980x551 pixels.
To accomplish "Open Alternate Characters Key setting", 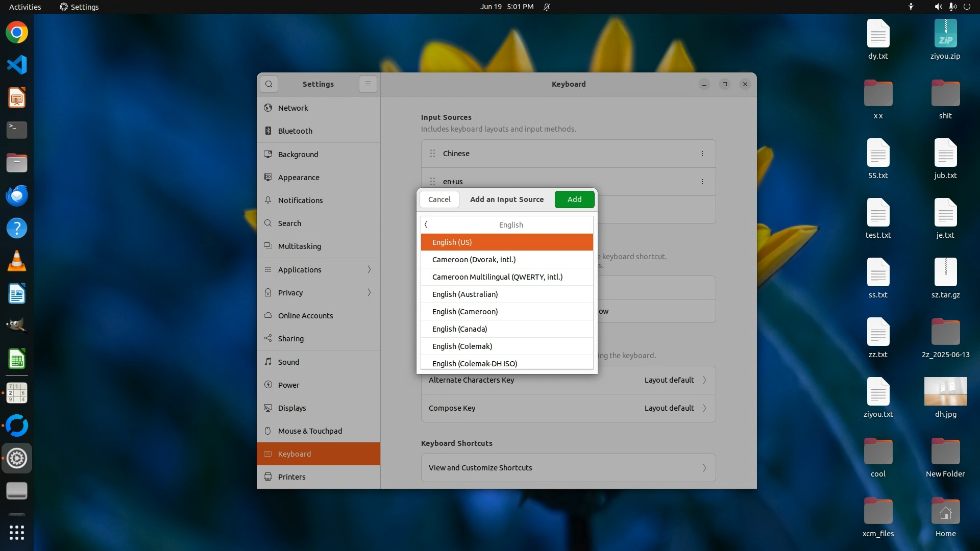I will click(x=568, y=380).
